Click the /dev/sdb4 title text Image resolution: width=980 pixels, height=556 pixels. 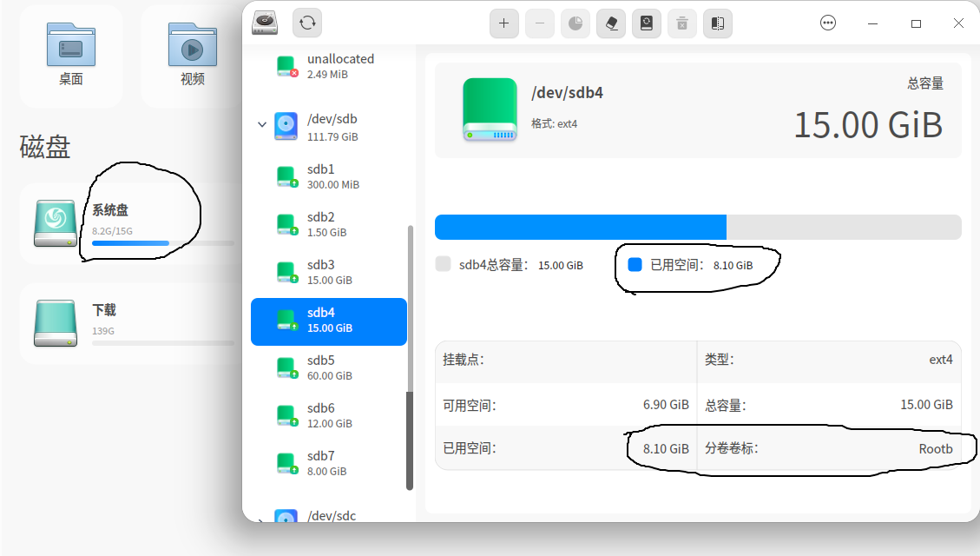(x=567, y=93)
